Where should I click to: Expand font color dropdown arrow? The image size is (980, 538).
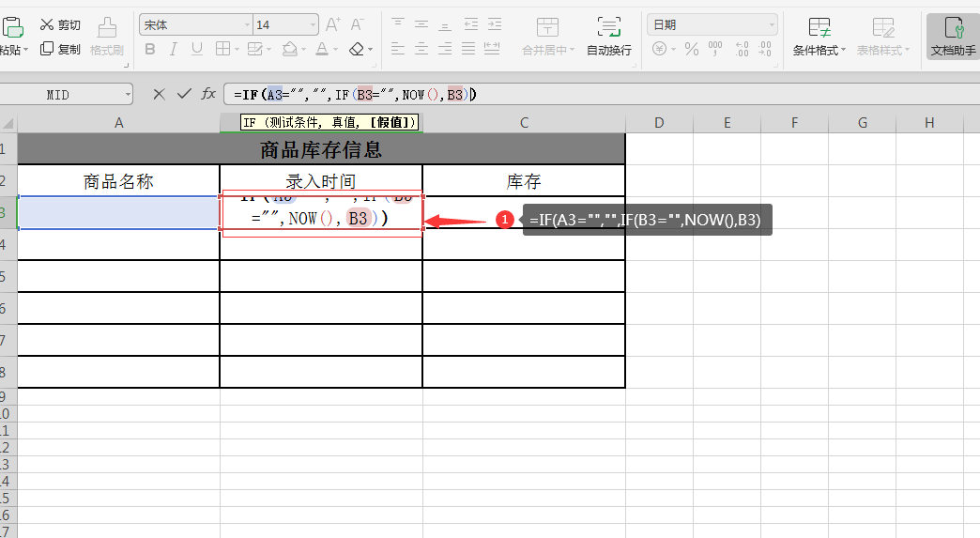pos(336,50)
